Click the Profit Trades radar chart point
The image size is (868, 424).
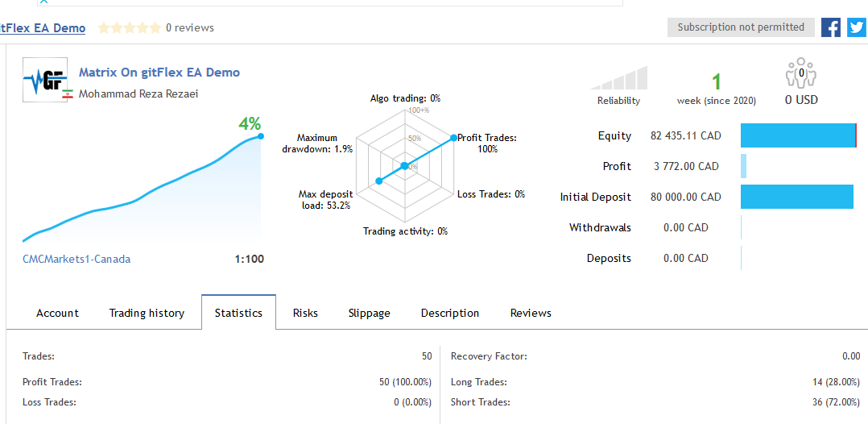(453, 138)
